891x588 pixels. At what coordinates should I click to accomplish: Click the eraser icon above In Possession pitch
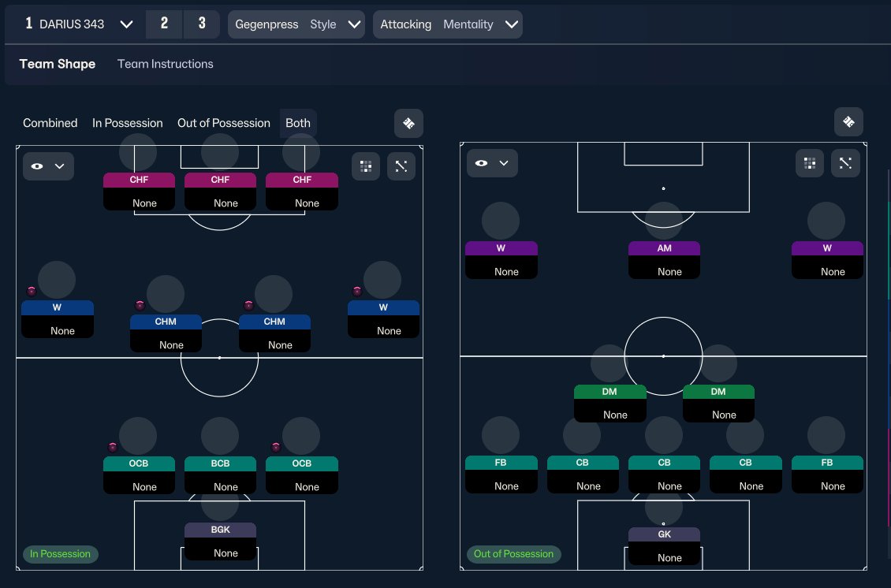(x=408, y=123)
